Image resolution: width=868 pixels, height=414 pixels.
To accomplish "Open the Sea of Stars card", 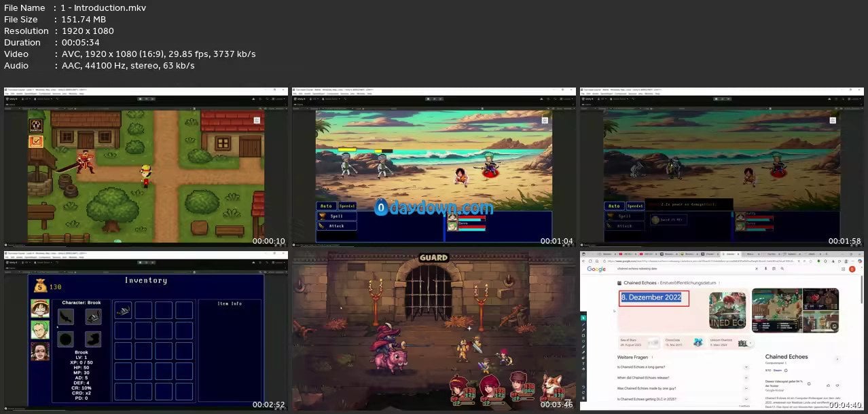I will (638, 343).
